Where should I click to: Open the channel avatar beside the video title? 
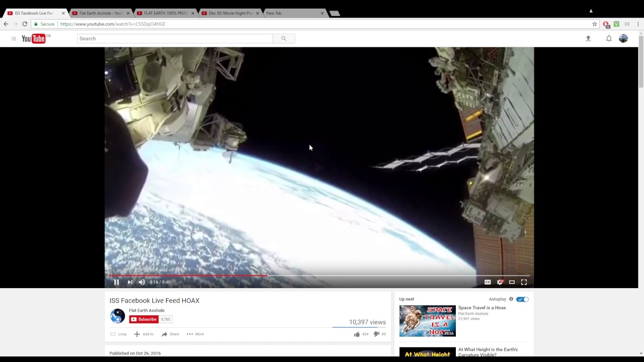click(118, 316)
